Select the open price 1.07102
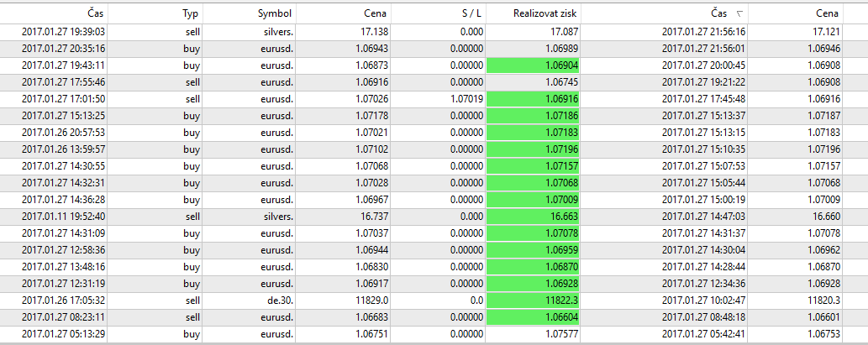This screenshot has width=868, height=345. tap(371, 150)
